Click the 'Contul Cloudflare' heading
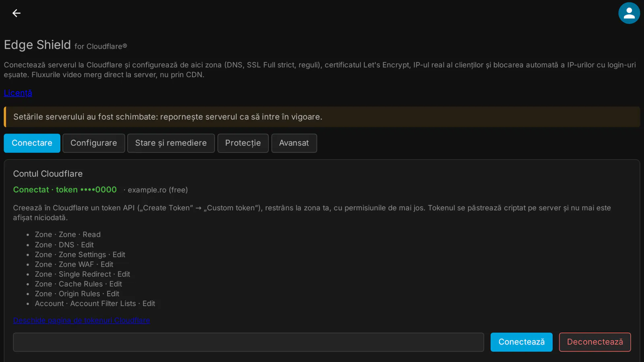Image resolution: width=644 pixels, height=362 pixels. pyautogui.click(x=48, y=174)
